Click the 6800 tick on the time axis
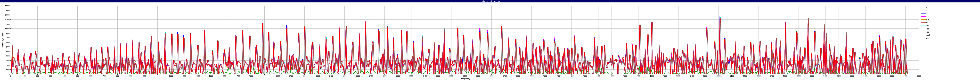 (x=919, y=76)
